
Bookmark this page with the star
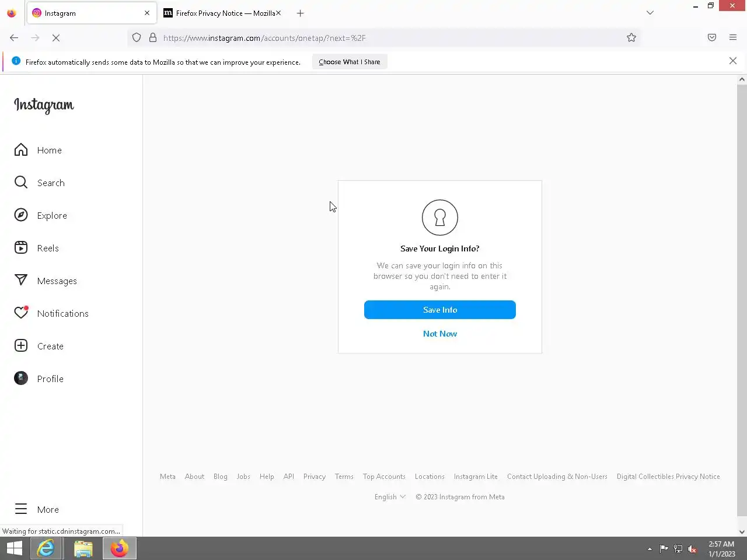point(631,38)
